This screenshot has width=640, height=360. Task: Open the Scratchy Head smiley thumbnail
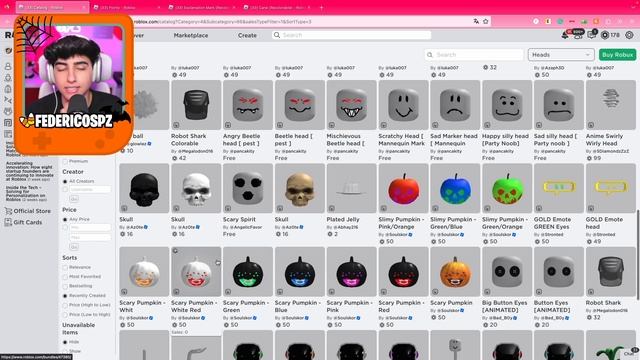(x=403, y=105)
